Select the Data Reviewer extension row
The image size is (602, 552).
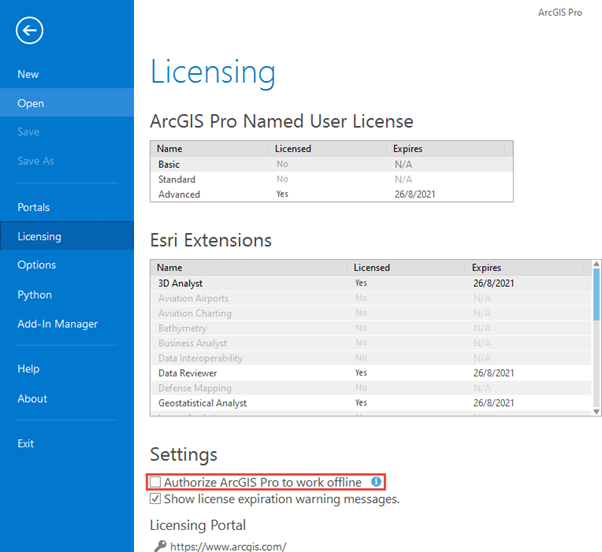(x=371, y=373)
